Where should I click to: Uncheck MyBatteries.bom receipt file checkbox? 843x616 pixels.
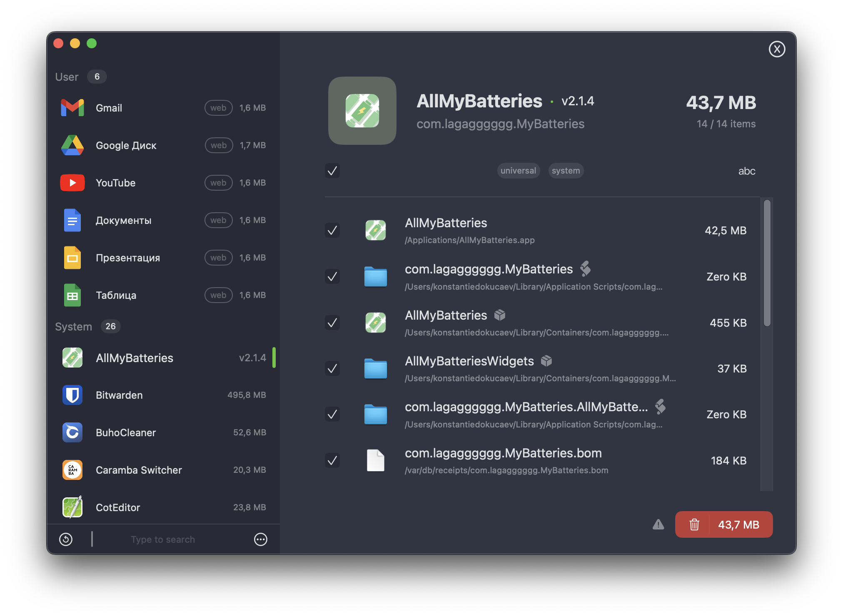(x=332, y=460)
